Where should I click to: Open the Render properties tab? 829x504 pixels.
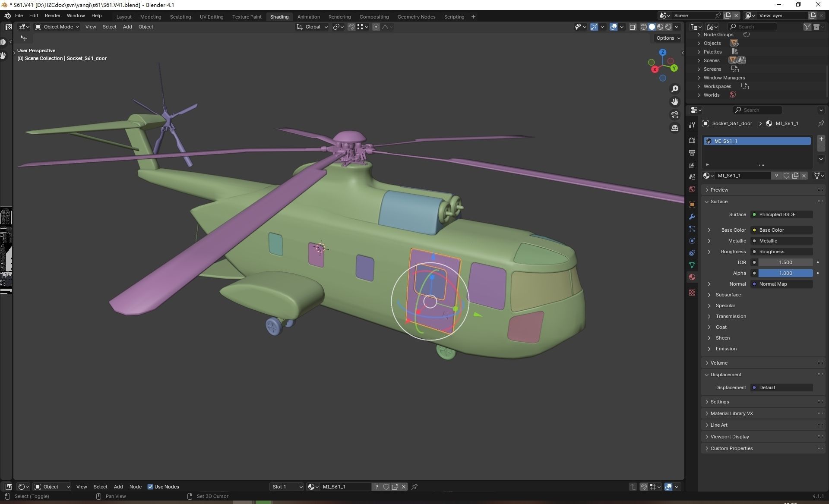click(692, 141)
